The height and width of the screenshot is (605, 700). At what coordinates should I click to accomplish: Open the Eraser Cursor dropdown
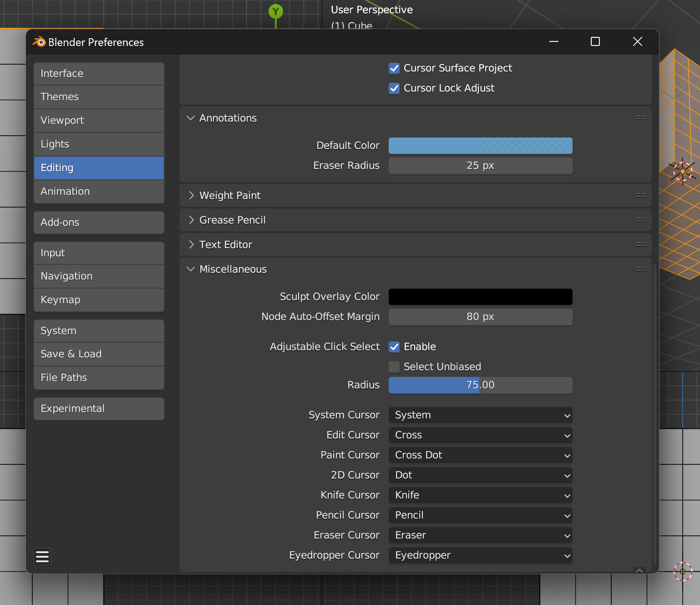click(x=481, y=535)
